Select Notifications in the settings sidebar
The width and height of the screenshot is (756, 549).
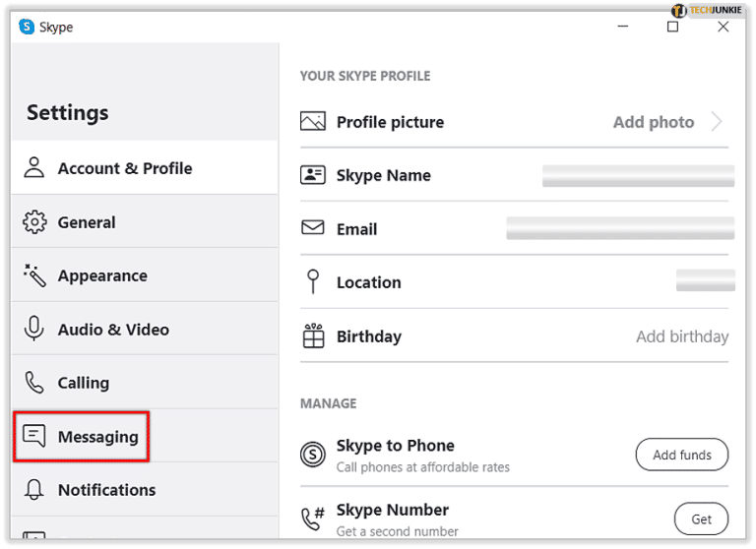tap(144, 490)
